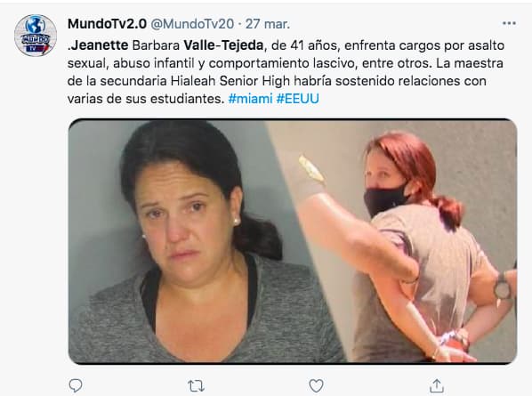Screen dimensions: 532x396
Task: Like the tweet with the heart icon
Action: pyautogui.click(x=316, y=386)
